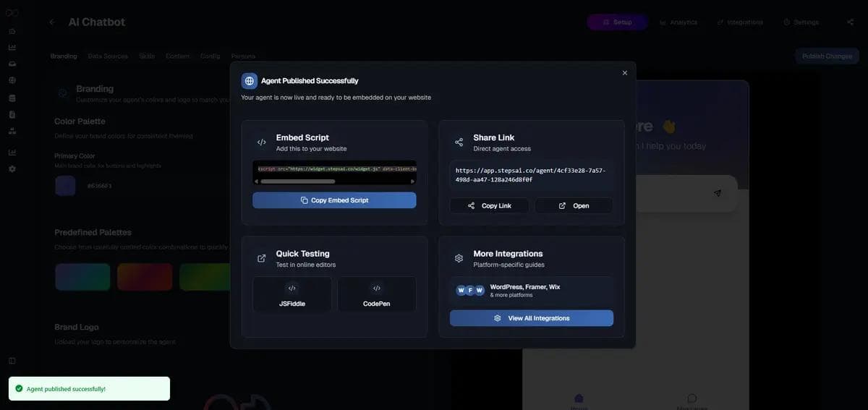
Task: Click the Branding section icon
Action: 63,93
